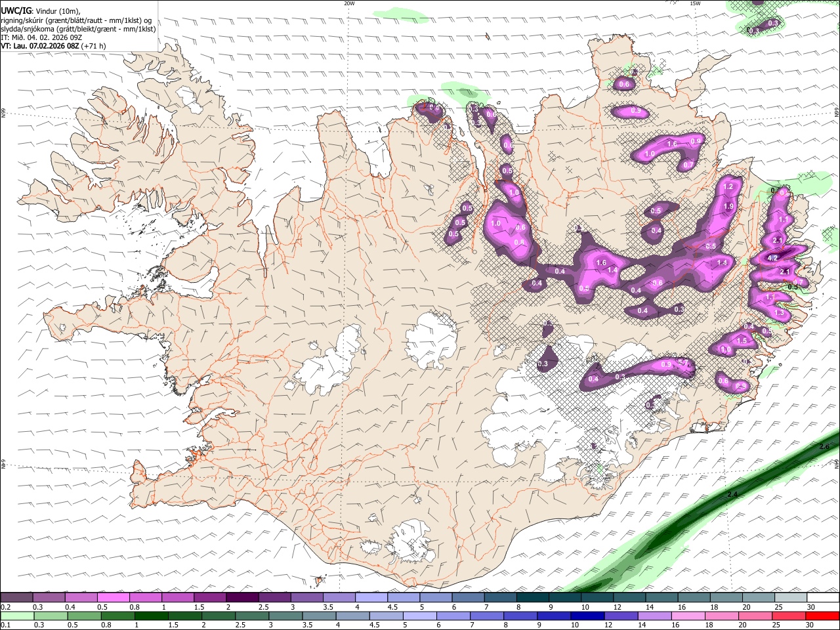Click the upper legend swatch starting at 0.2
Screen dimensions: 840x630
point(16,598)
